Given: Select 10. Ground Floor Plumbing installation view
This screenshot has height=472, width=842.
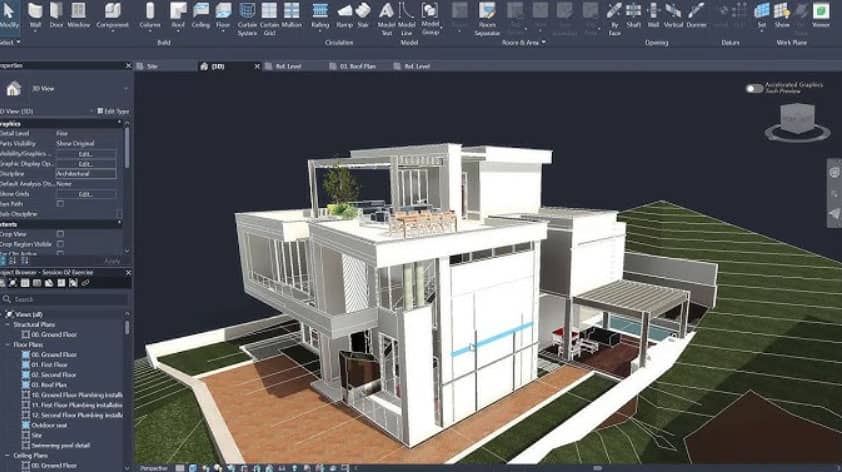Looking at the screenshot, I should pyautogui.click(x=77, y=395).
